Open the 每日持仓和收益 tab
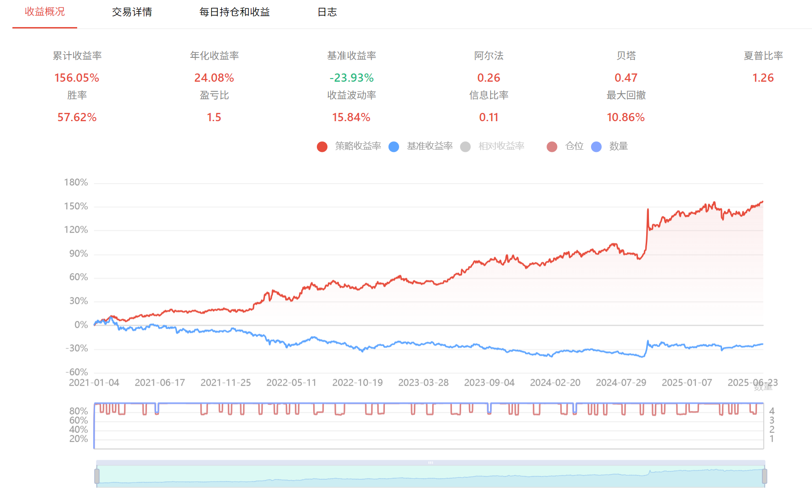This screenshot has width=812, height=504. pyautogui.click(x=234, y=12)
